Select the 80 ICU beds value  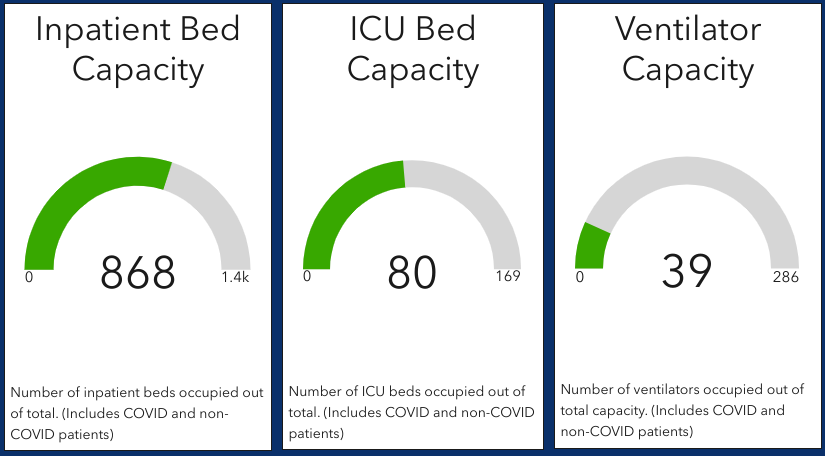pyautogui.click(x=413, y=272)
